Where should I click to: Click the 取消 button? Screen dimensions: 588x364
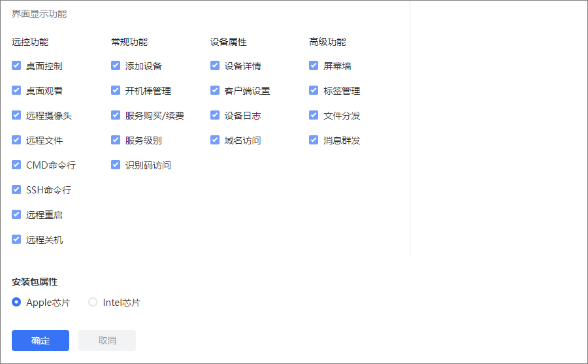(107, 340)
